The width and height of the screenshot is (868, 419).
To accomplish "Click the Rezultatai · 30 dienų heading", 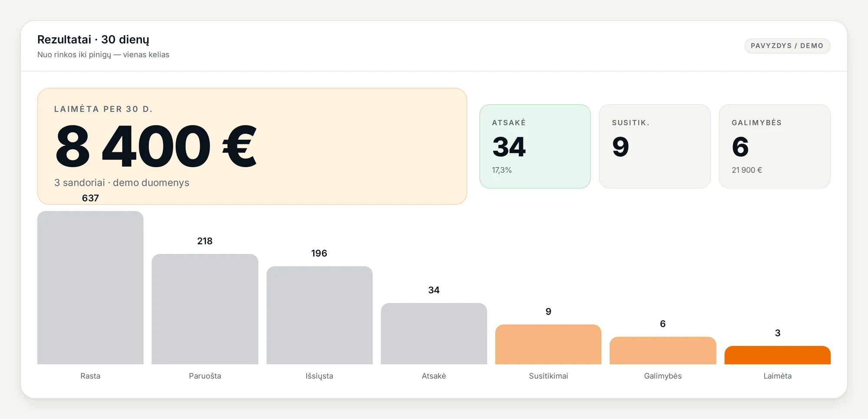I will point(93,40).
